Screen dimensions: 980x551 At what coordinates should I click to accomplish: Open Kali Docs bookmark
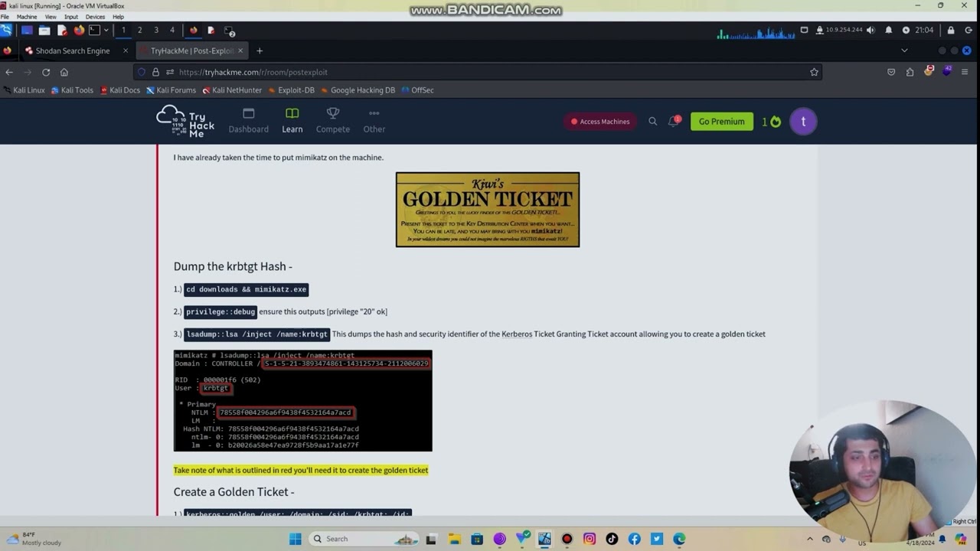pos(119,90)
